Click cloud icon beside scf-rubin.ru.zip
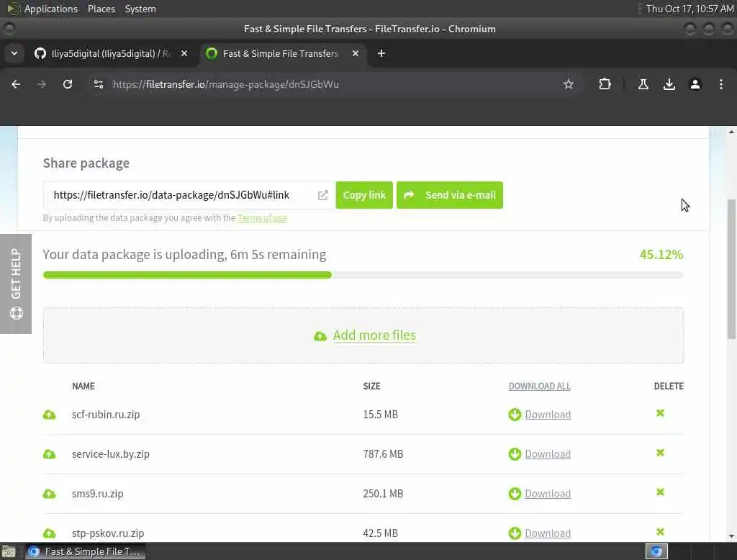 click(50, 415)
